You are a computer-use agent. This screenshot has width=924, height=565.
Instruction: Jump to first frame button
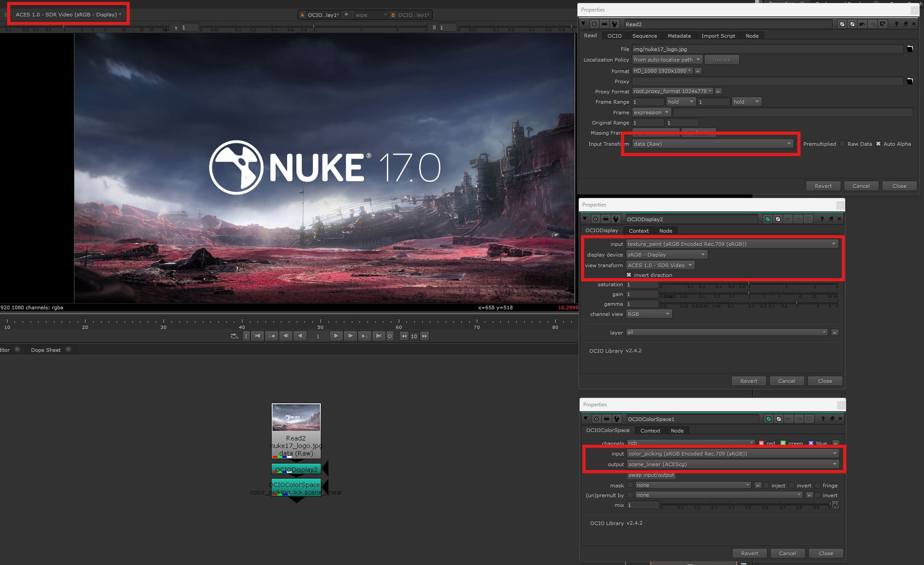[257, 336]
